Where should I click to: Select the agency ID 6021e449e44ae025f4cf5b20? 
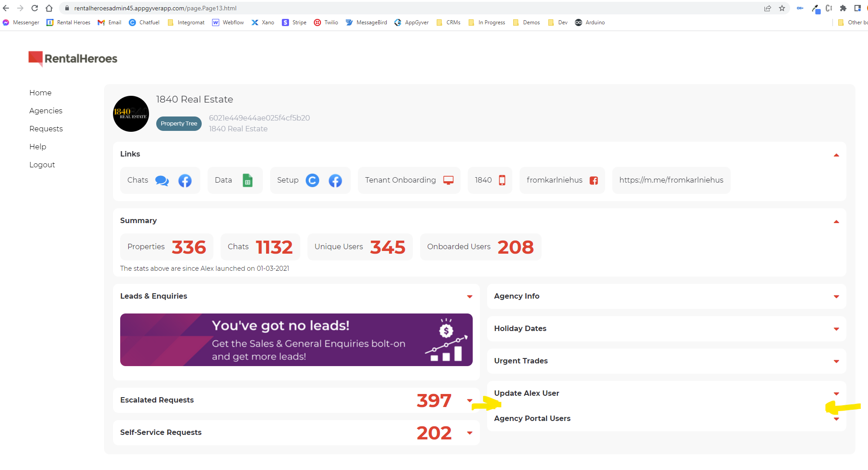click(259, 118)
